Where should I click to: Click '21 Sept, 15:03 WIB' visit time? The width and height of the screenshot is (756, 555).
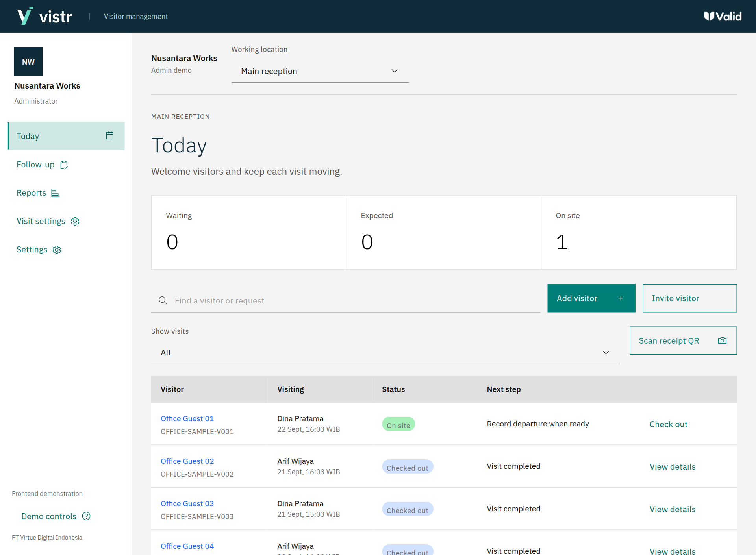click(x=309, y=514)
